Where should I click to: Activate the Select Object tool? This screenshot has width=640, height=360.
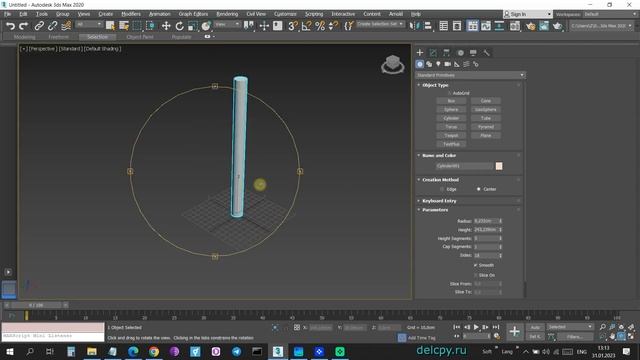110,26
